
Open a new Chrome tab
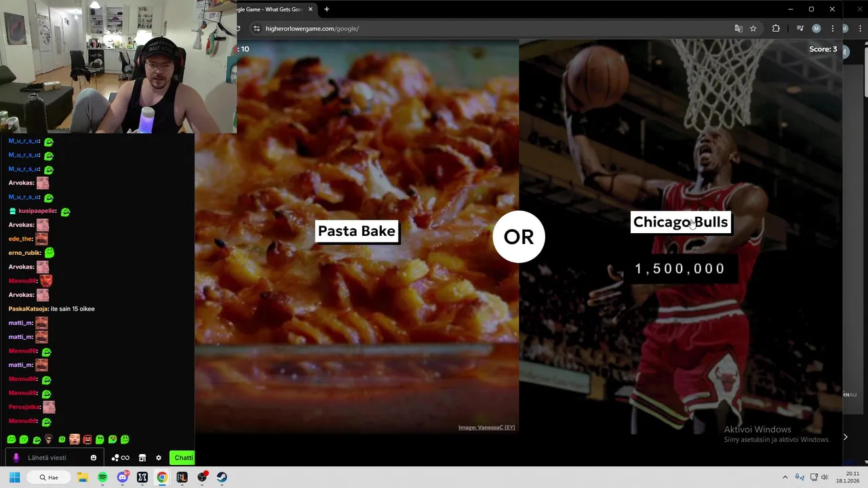click(326, 9)
